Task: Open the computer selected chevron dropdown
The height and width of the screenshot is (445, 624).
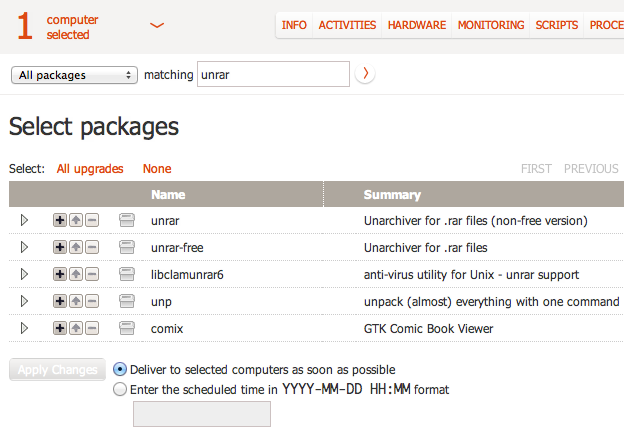Action: pos(157,25)
